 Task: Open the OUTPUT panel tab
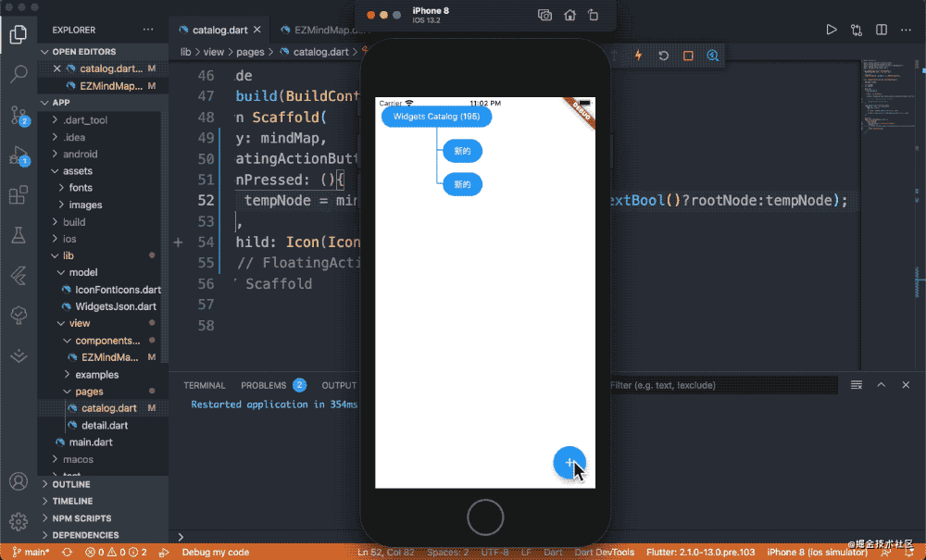[339, 385]
